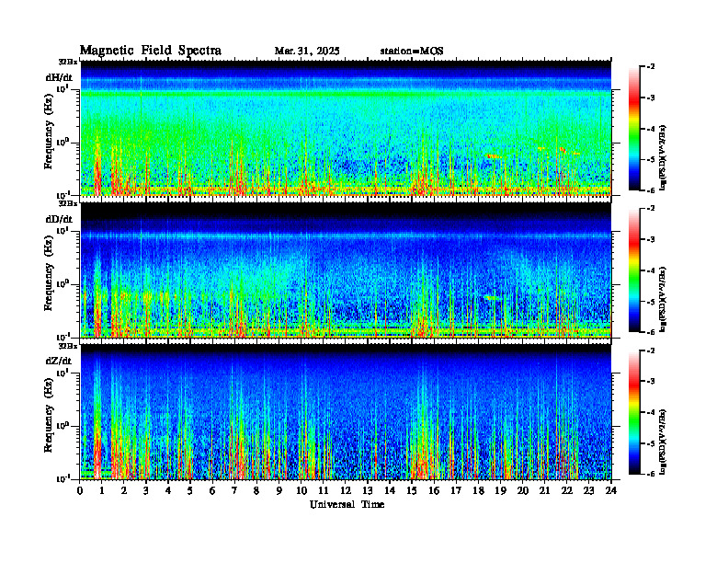This screenshot has height=563, width=728.
Task: Click hour 13 on the Universal Time axis
Action: click(368, 490)
